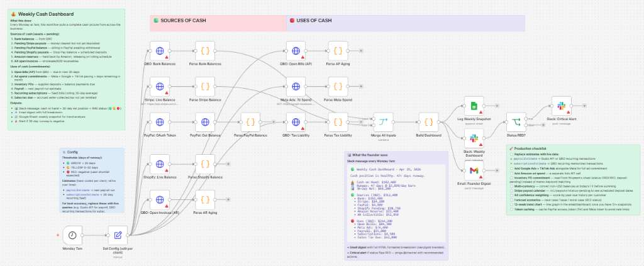Click plus button after Parse AP Aging

361,51
